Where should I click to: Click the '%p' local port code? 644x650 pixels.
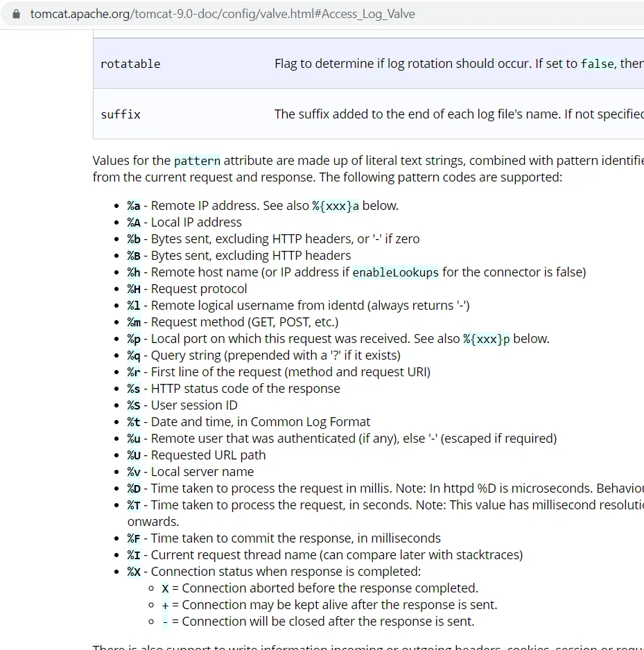coord(134,339)
